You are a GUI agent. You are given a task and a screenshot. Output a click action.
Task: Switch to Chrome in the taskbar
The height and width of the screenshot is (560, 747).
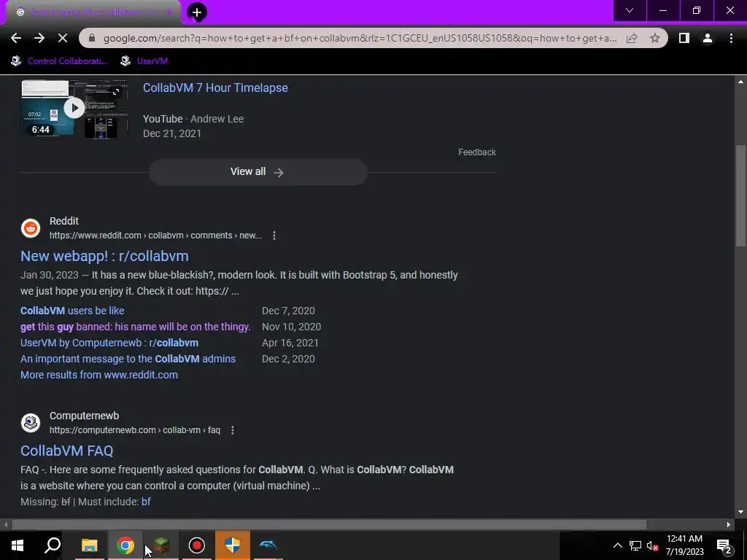[x=125, y=545]
